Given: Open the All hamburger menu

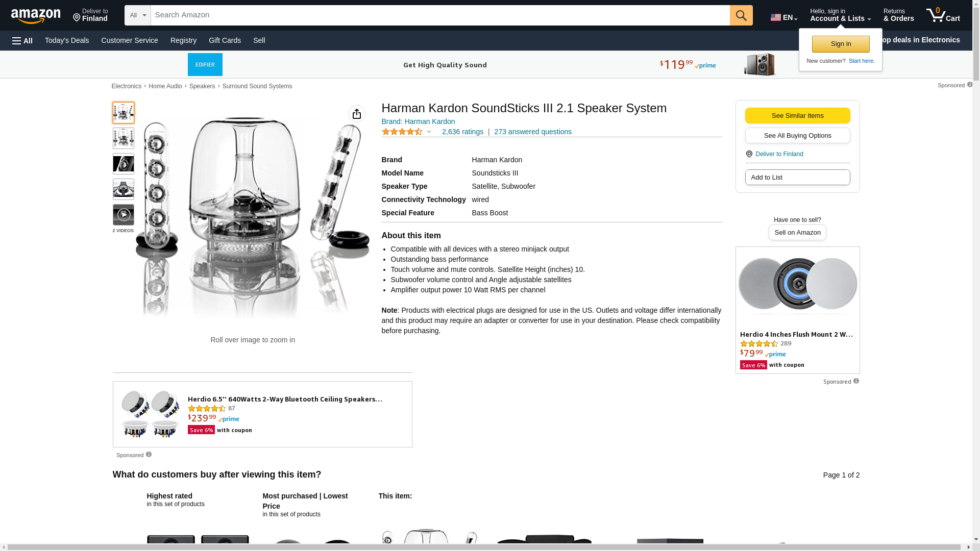Looking at the screenshot, I should pos(22,40).
